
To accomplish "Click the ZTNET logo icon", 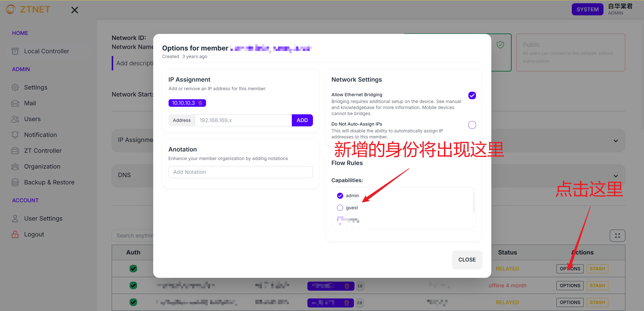I will click(11, 10).
